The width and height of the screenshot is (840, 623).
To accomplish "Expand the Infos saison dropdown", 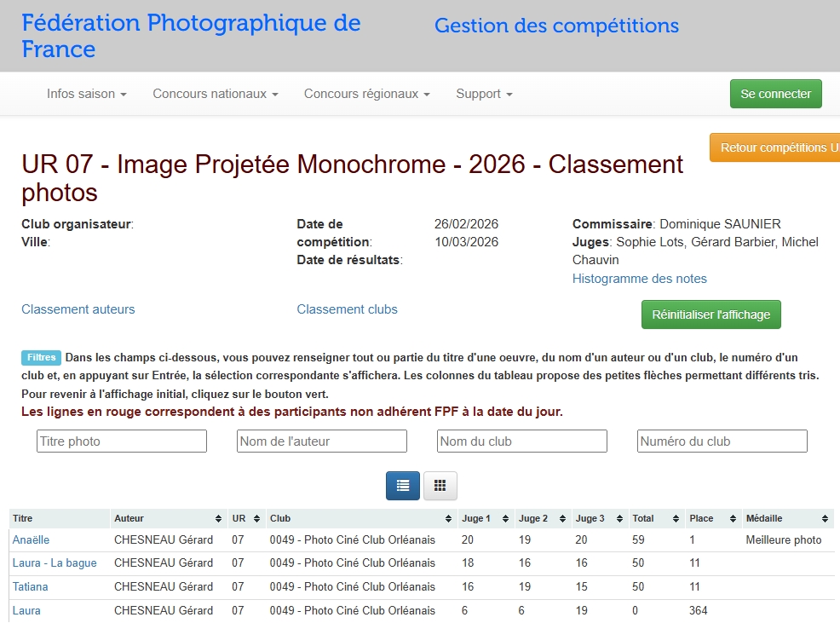I will click(x=87, y=94).
